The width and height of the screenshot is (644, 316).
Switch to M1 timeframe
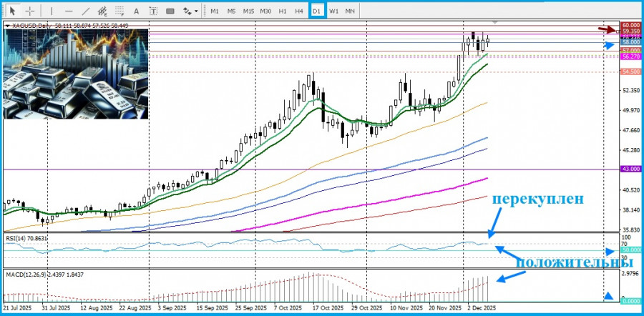(x=215, y=11)
